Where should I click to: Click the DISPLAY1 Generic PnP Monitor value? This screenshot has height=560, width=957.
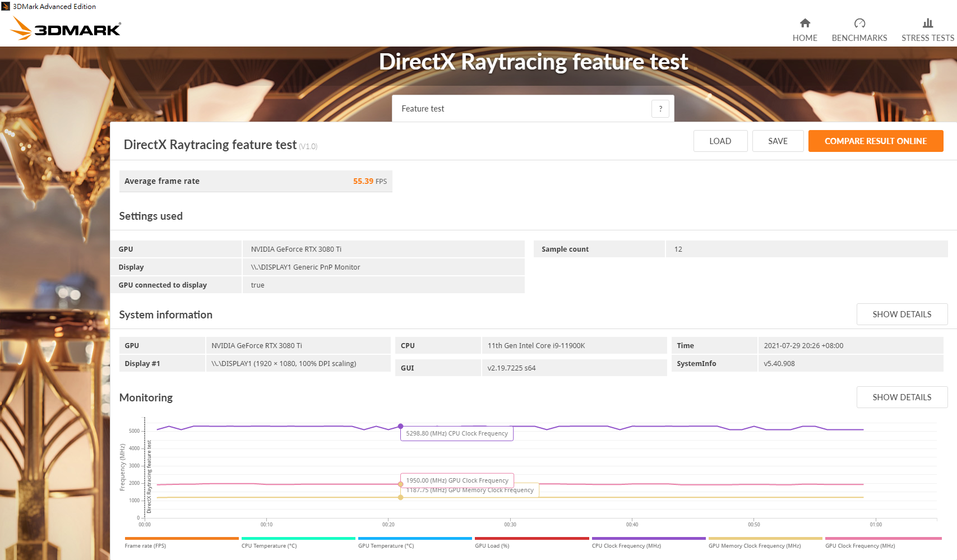click(x=306, y=267)
